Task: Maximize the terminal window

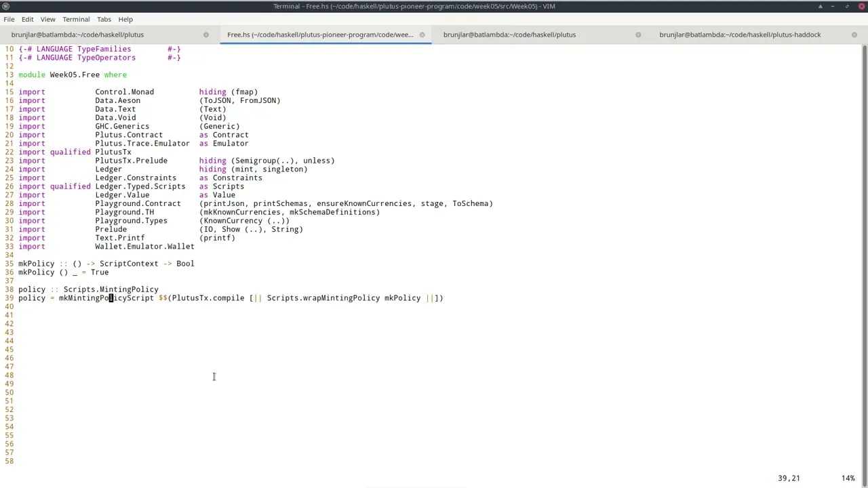Action: (846, 6)
